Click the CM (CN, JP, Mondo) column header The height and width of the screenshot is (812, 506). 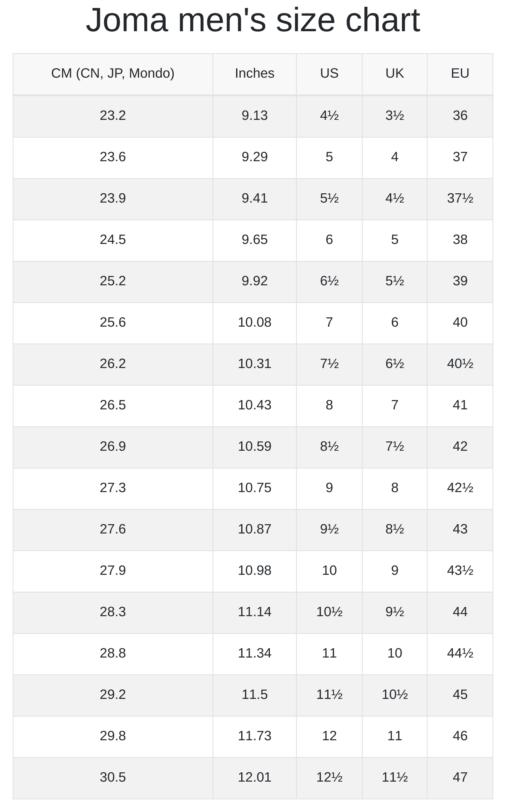[113, 73]
